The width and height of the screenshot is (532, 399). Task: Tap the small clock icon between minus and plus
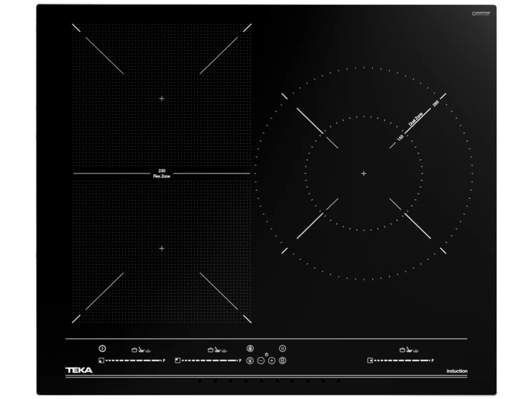click(266, 354)
